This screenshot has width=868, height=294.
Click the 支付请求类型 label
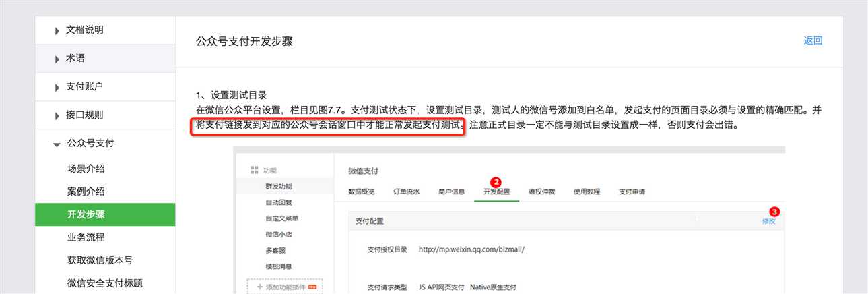(388, 287)
